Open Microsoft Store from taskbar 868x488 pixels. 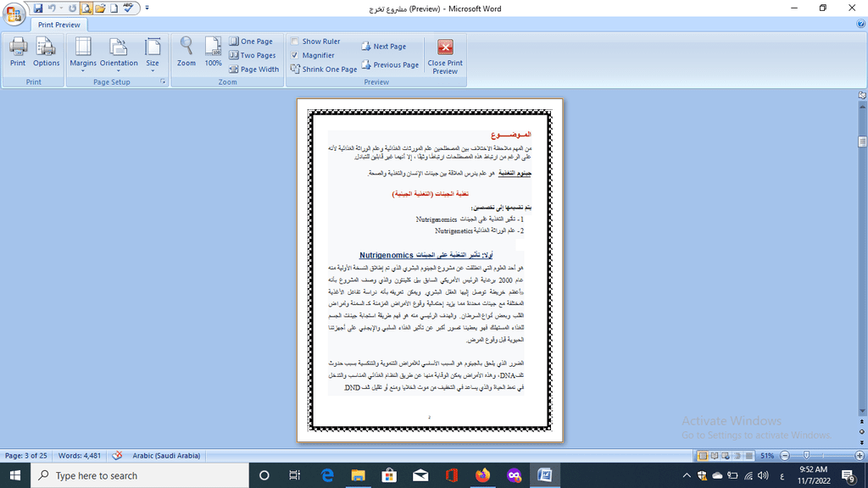pyautogui.click(x=389, y=475)
